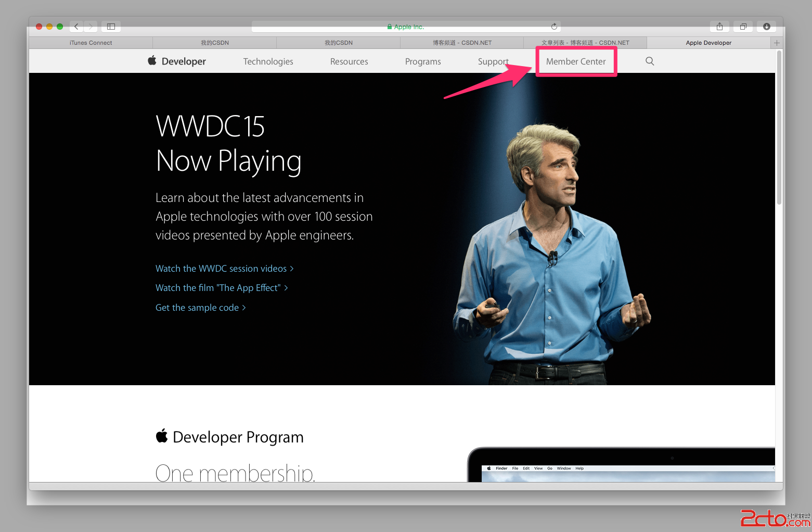Click the green full-screen window button
Image resolution: width=812 pixels, height=532 pixels.
tap(60, 27)
